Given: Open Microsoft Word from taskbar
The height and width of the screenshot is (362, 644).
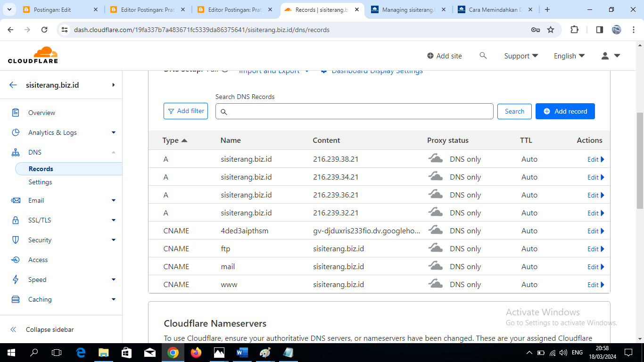Looking at the screenshot, I should [x=242, y=352].
